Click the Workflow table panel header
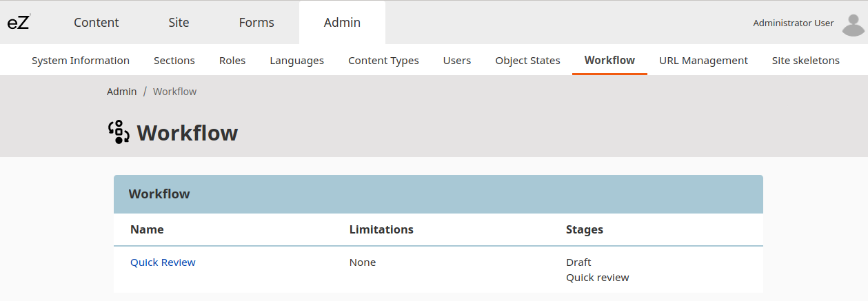 click(x=438, y=194)
